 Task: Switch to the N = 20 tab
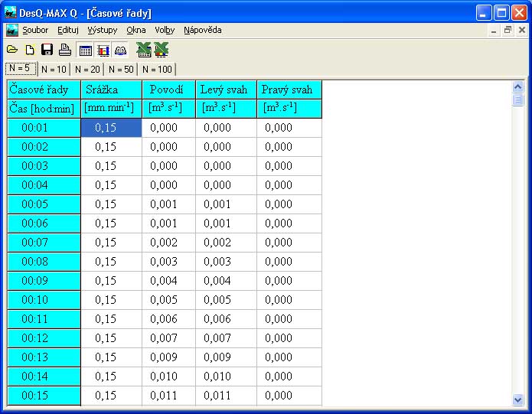87,69
